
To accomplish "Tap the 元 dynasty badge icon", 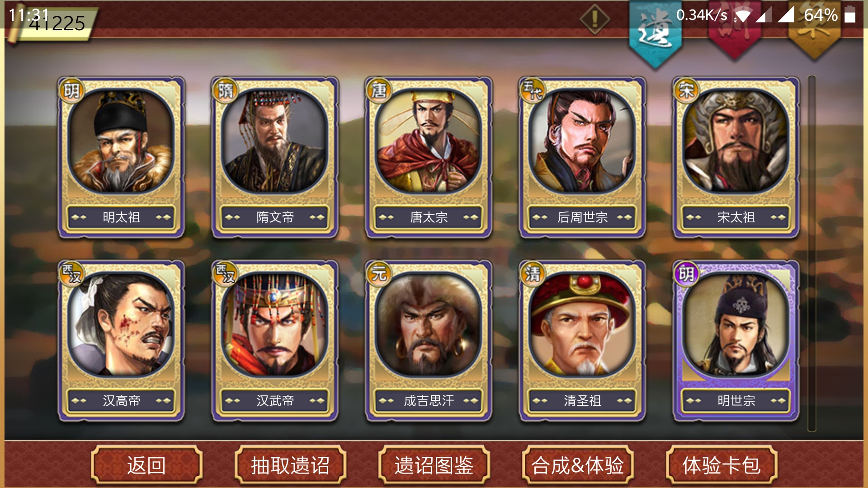I will 379,274.
